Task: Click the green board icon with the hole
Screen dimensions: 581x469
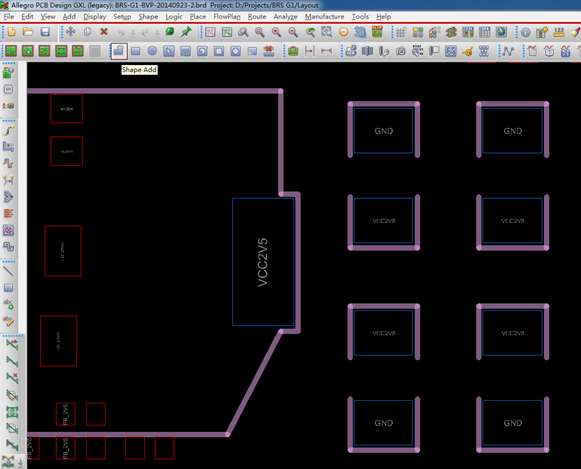Action: click(x=28, y=51)
